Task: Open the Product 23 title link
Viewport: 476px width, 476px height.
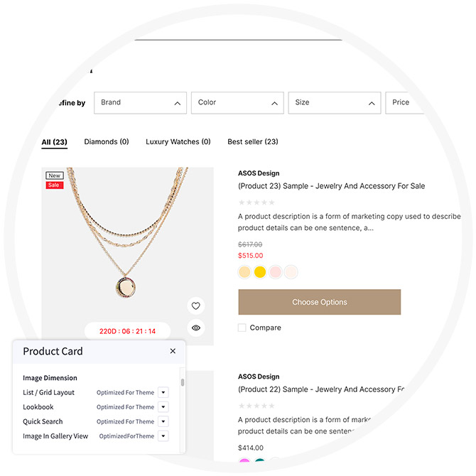Action: pos(331,186)
